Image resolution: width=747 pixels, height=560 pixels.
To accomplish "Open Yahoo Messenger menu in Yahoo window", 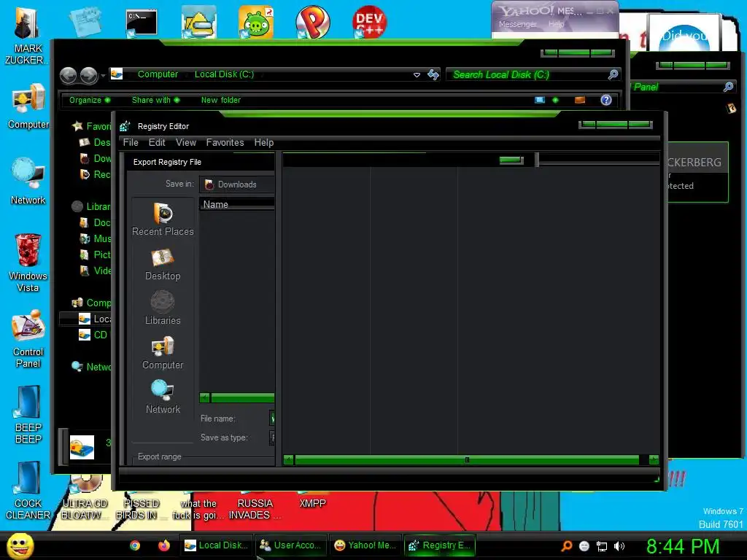I will point(517,24).
